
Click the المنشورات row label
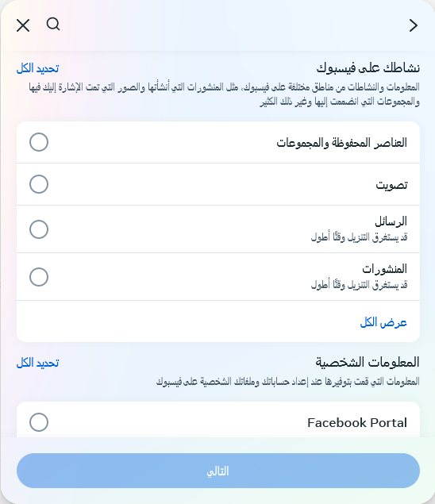[x=384, y=269]
